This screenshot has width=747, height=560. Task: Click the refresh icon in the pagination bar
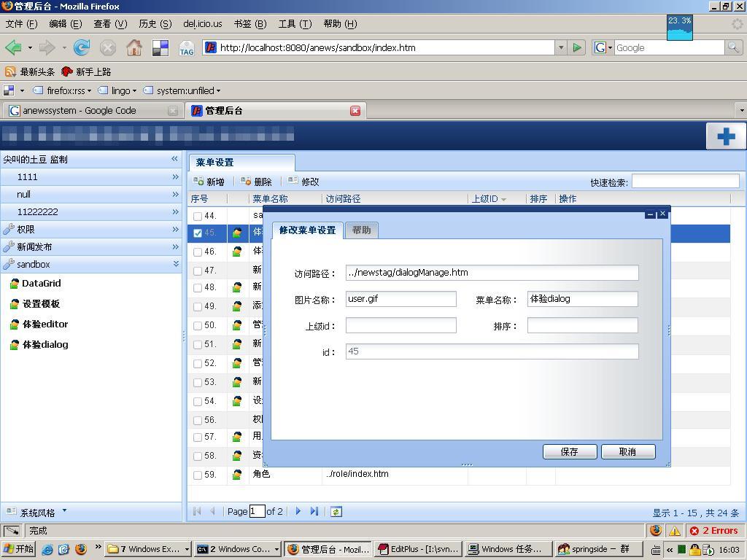[336, 511]
